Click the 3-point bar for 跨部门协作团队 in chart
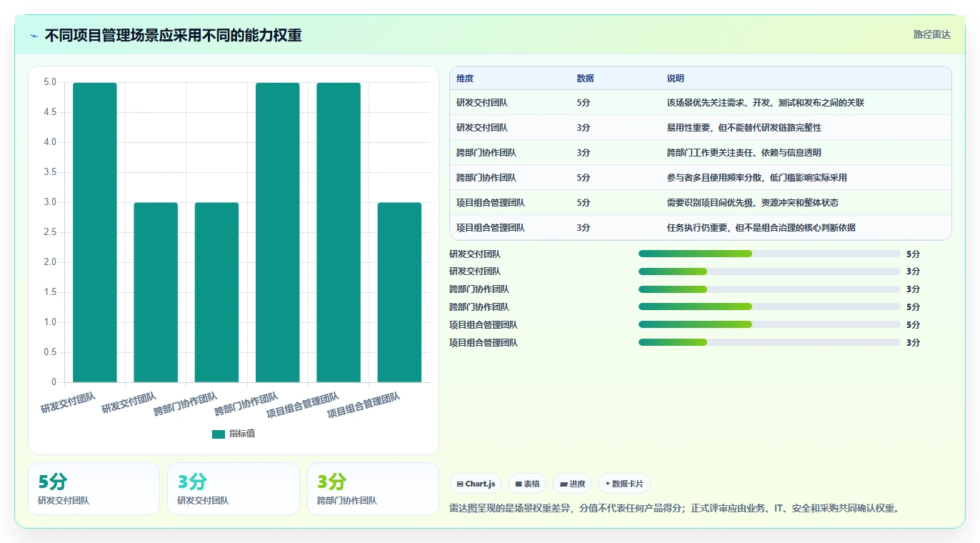 pyautogui.click(x=217, y=292)
